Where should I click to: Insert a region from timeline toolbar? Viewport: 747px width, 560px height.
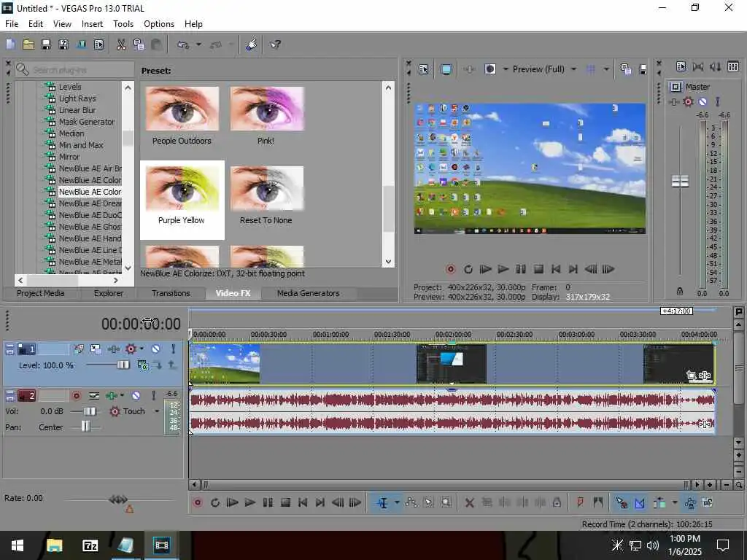tap(598, 502)
